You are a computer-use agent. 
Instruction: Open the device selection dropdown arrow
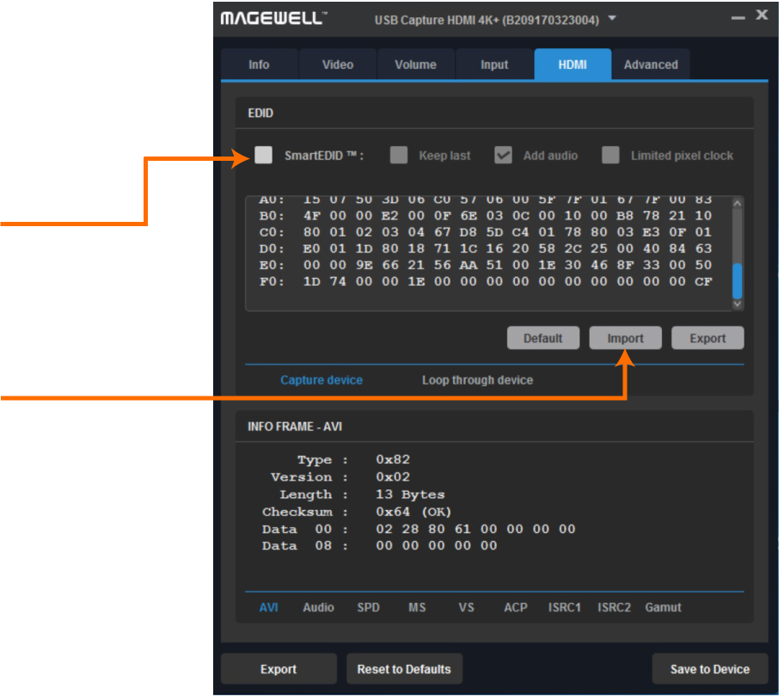612,18
